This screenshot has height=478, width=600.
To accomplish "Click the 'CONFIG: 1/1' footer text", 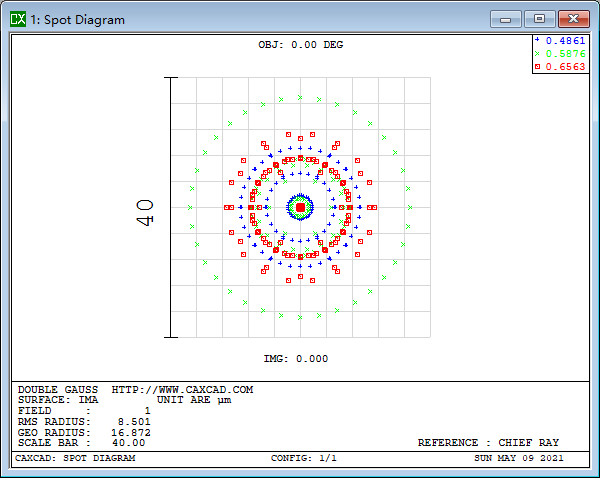I will (304, 458).
